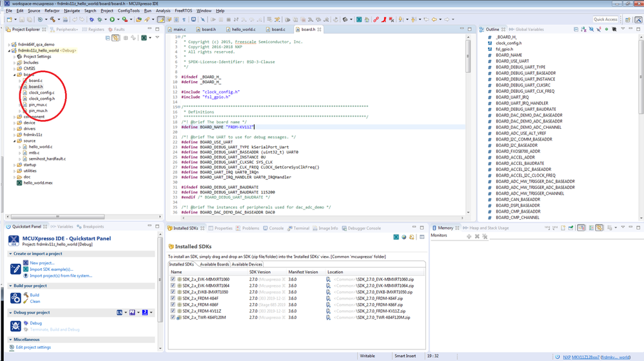Open the ConfigTools menu
644x361 pixels.
tap(128, 11)
